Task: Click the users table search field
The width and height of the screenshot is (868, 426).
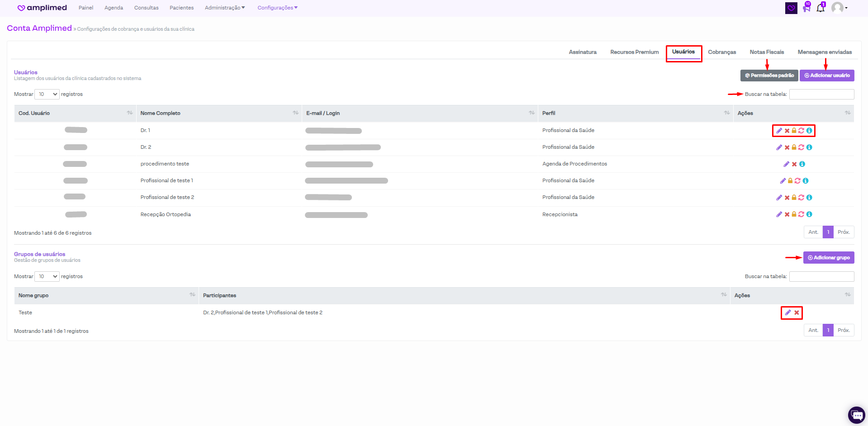Action: [x=821, y=94]
